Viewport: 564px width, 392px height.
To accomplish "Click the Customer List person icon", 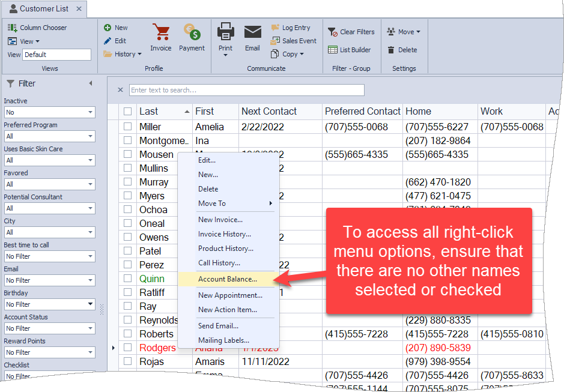I will click(13, 8).
